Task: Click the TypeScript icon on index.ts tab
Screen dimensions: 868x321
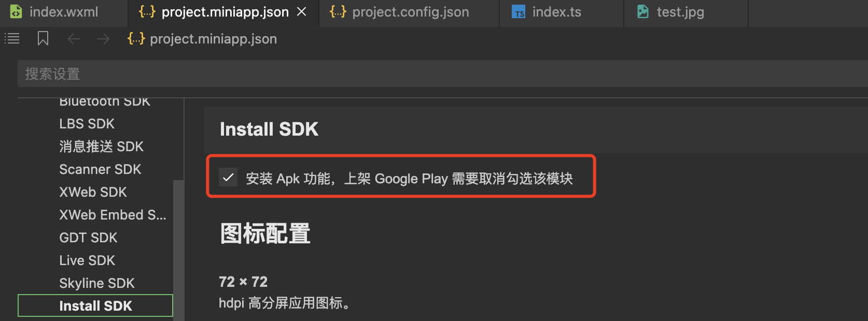Action: (519, 12)
